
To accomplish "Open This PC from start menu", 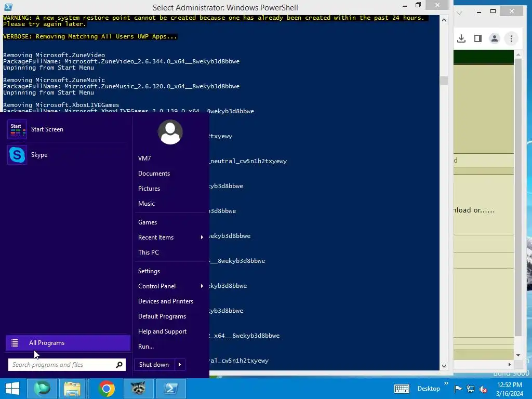I will click(148, 252).
